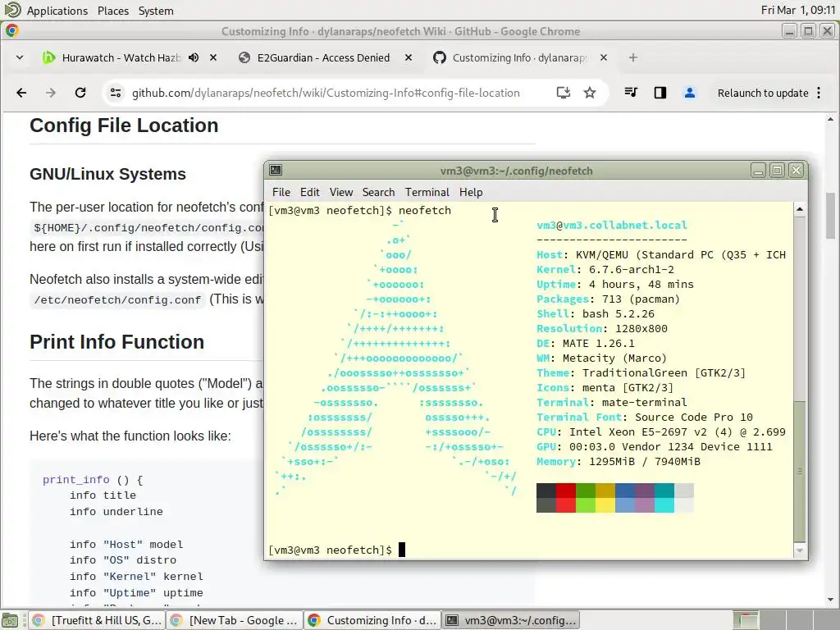Click the terminal prompt at the bottom
This screenshot has width=840, height=630.
(330, 550)
